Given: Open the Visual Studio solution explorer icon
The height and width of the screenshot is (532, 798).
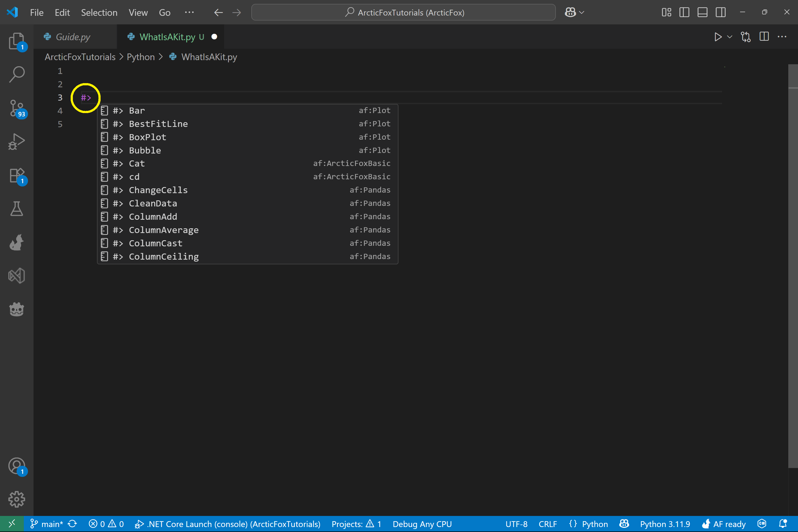Looking at the screenshot, I should click(x=17, y=275).
